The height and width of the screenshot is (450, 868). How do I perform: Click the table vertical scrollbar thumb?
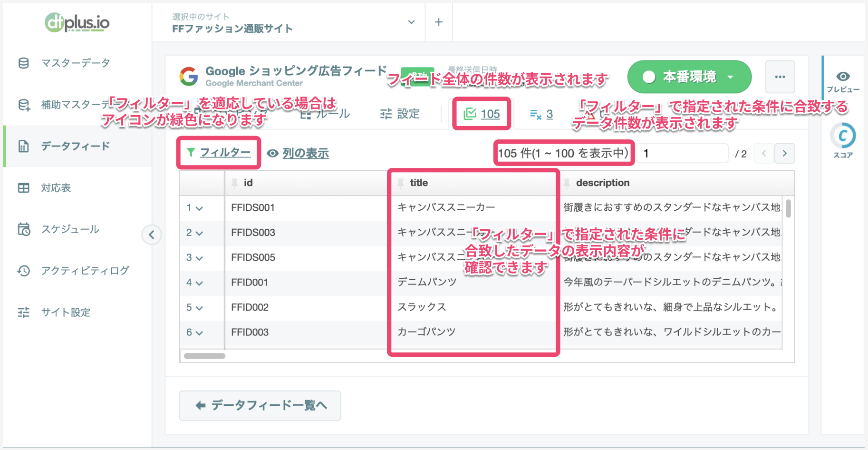(x=788, y=208)
